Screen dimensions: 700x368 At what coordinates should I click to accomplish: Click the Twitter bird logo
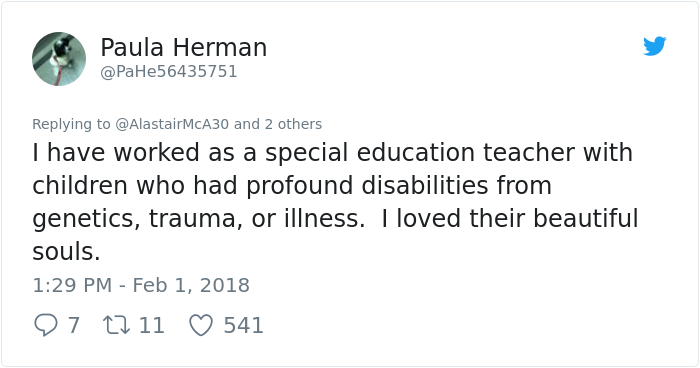coord(654,46)
